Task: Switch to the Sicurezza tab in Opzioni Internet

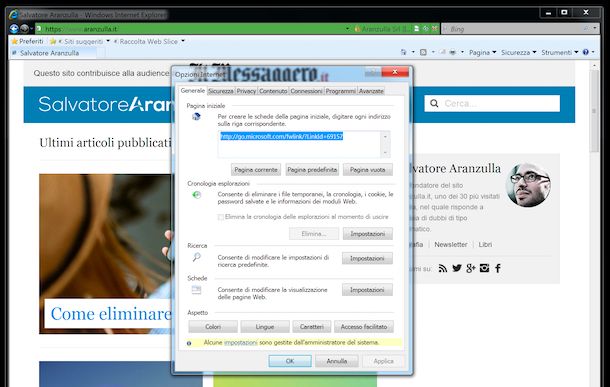Action: tap(221, 91)
